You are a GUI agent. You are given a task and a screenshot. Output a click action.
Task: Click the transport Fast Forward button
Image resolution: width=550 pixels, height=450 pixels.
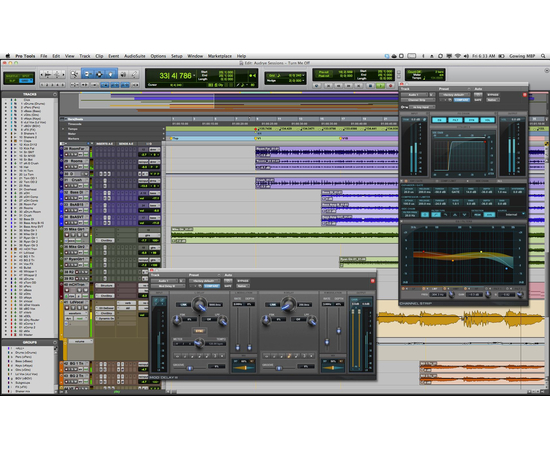point(348,86)
